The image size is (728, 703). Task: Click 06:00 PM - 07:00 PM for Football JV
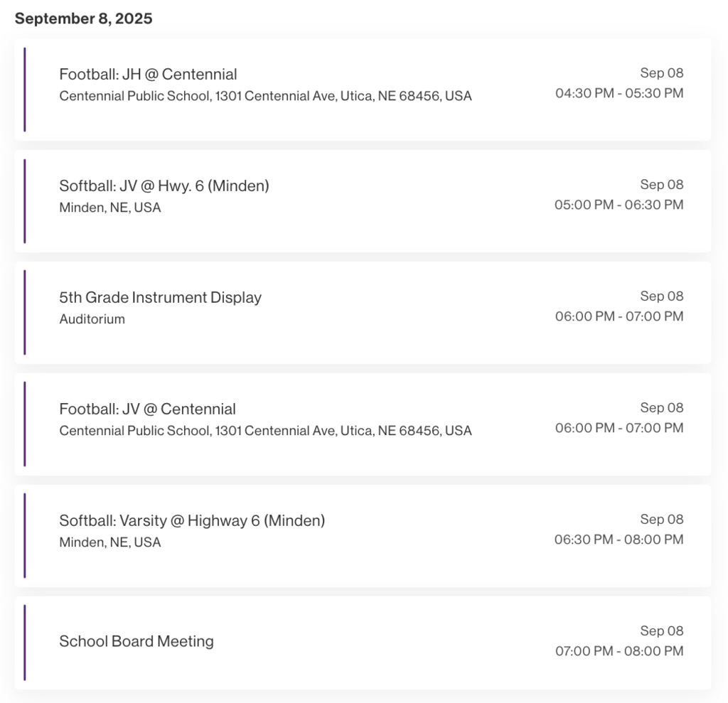(x=619, y=428)
